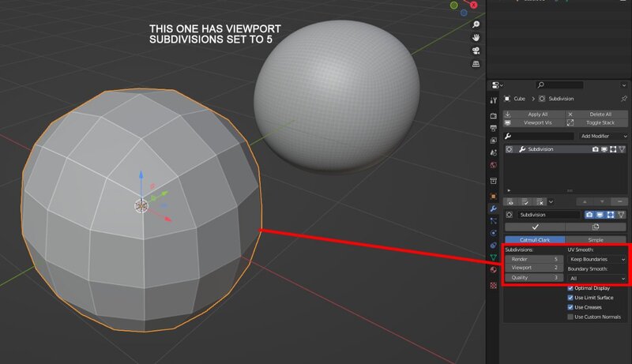Viewport: 632px width, 364px height.
Task: Expand the arrow below modifier toggle buttons
Action: (551, 202)
